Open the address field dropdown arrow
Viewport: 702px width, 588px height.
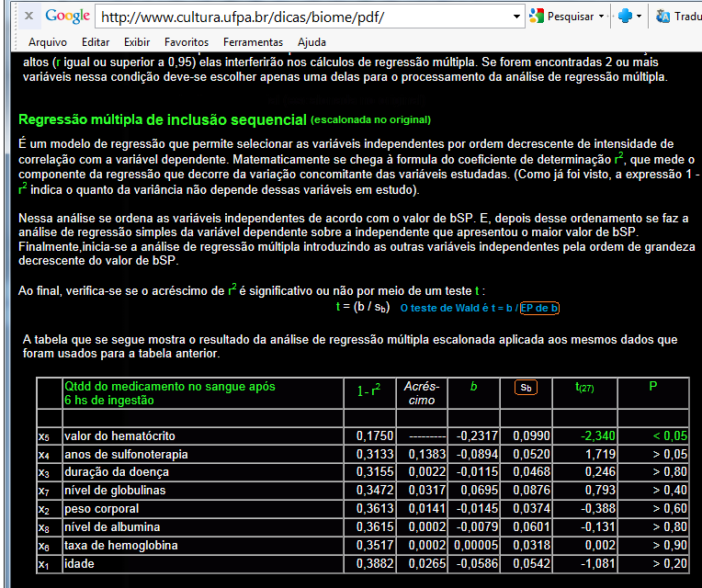(x=516, y=17)
